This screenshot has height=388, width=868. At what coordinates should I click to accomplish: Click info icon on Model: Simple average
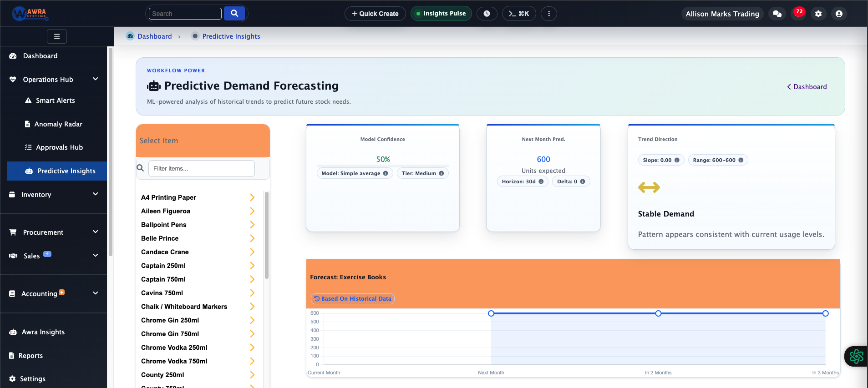coord(386,173)
